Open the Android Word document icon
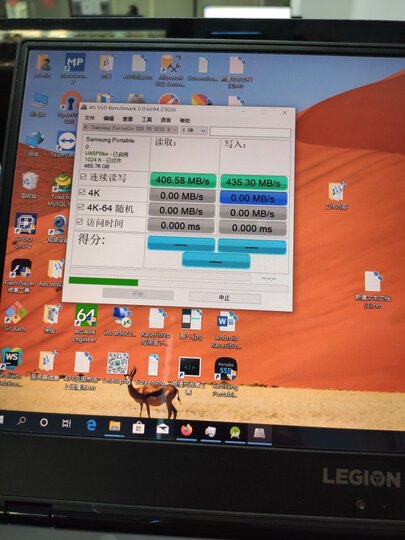The image size is (405, 540). point(227,329)
